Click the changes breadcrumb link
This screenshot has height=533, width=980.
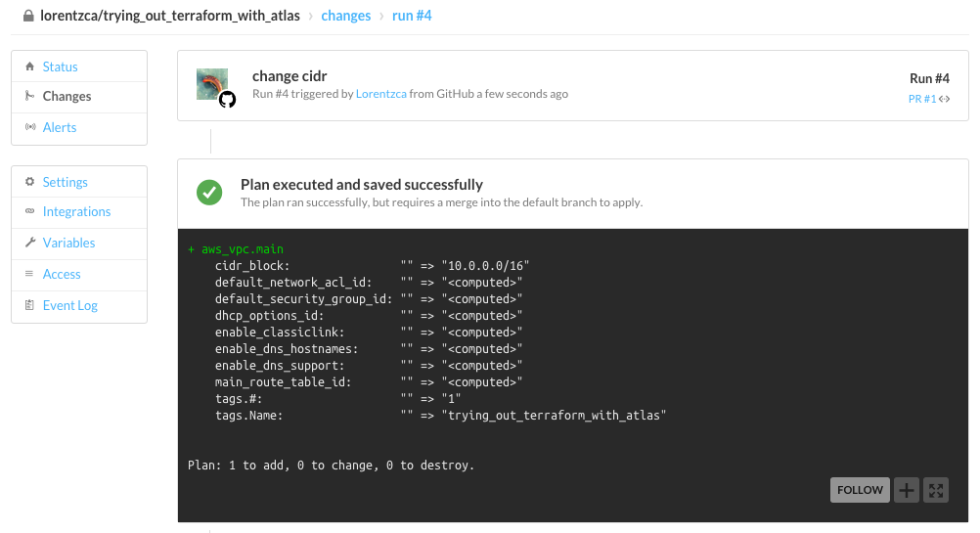(x=345, y=16)
